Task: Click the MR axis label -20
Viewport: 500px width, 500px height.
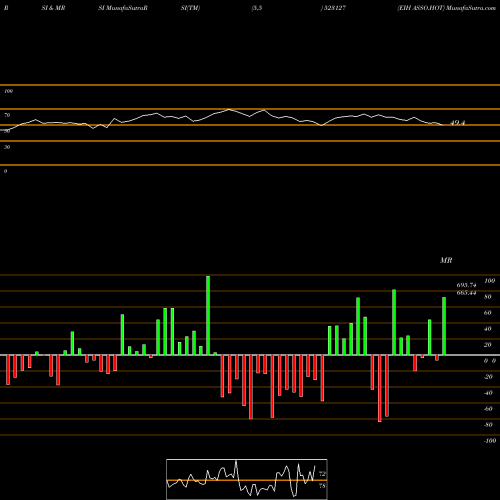Action: (x=488, y=377)
